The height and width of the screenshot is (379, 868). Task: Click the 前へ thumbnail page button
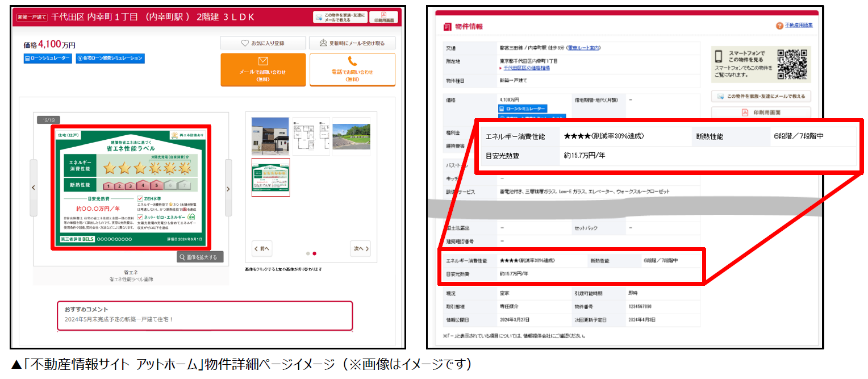coord(262,248)
